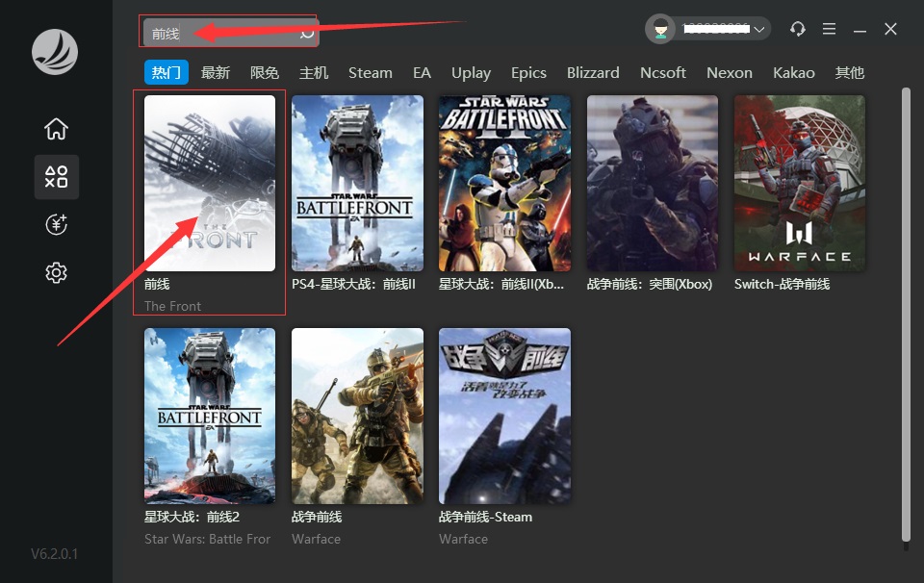Click The Front subtitle text

tap(172, 306)
